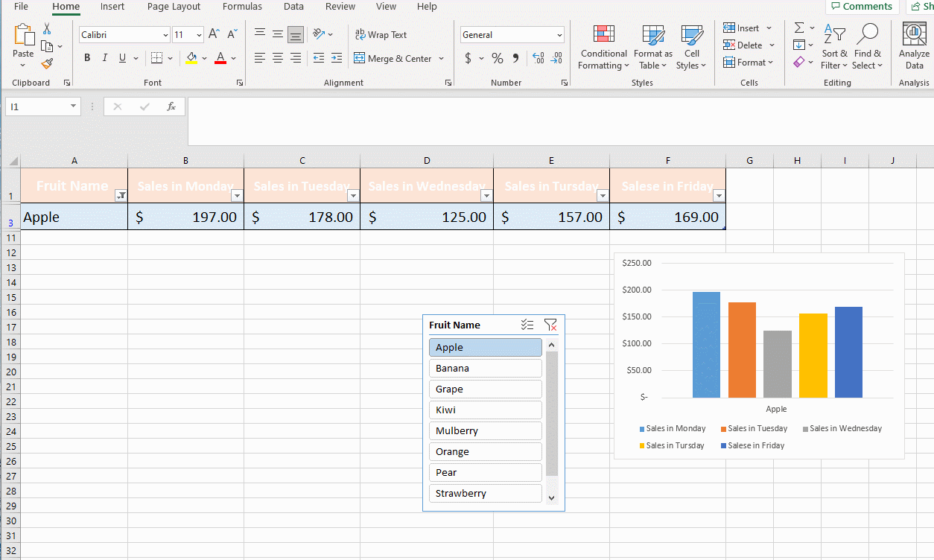Click the Copy icon
Viewport: 934px width, 560px height.
pos(47,46)
